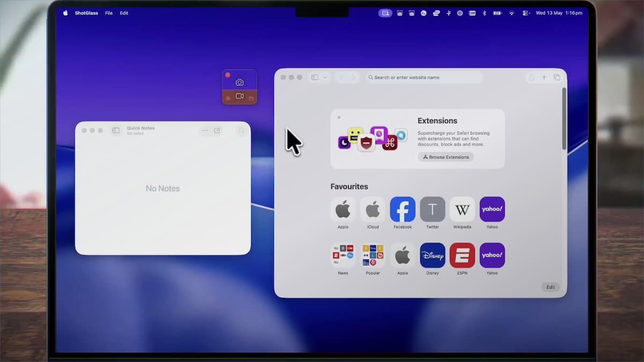Image resolution: width=644 pixels, height=362 pixels.
Task: Show the Safari sidebar
Action: [315, 77]
